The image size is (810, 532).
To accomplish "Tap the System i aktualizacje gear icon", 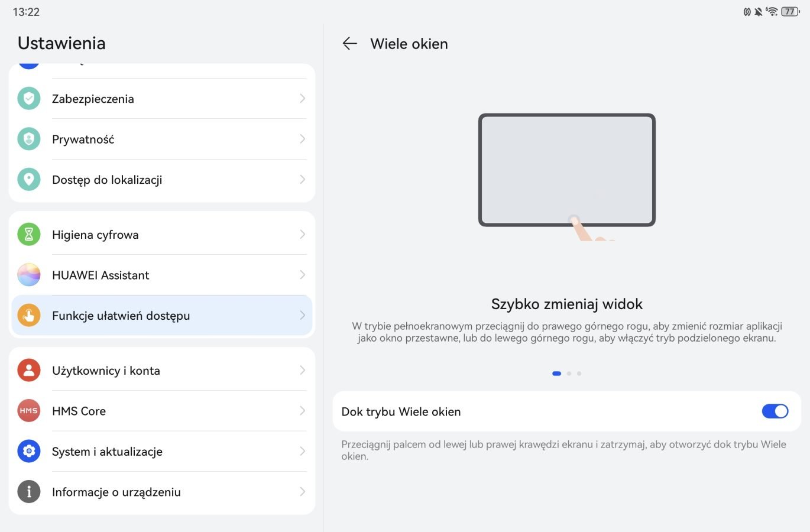I will click(29, 451).
